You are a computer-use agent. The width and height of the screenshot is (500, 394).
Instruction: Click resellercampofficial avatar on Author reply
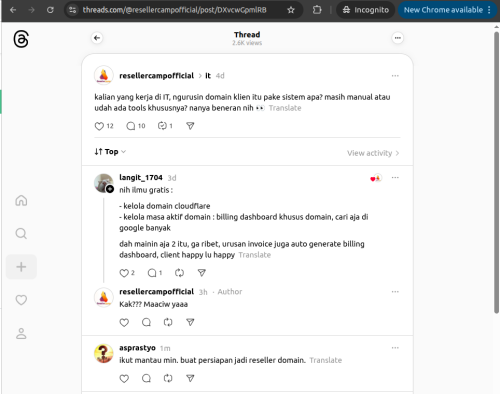pyautogui.click(x=104, y=297)
